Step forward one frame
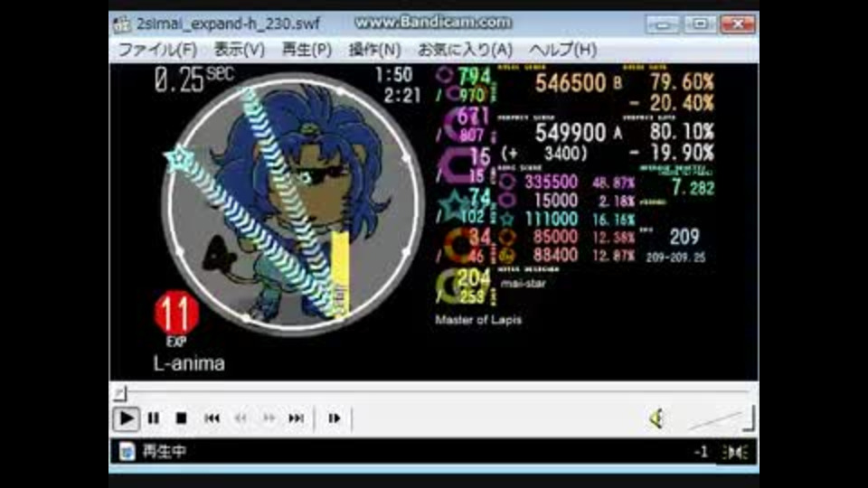 (335, 418)
